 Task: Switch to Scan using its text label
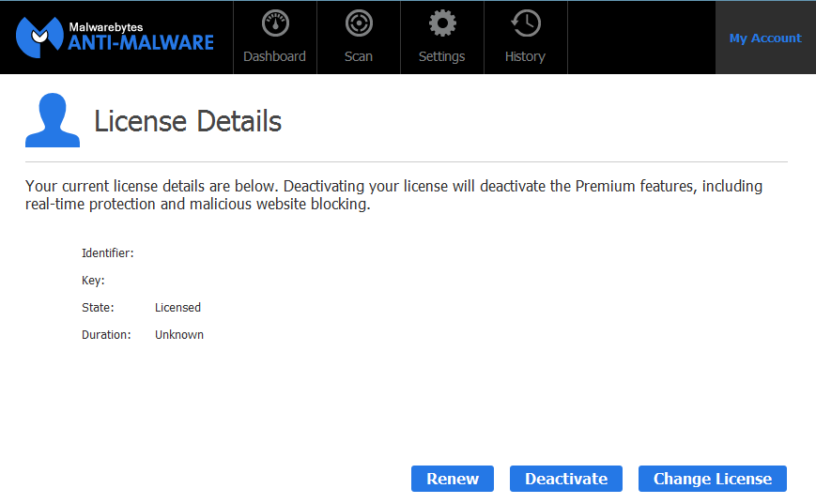pyautogui.click(x=358, y=56)
